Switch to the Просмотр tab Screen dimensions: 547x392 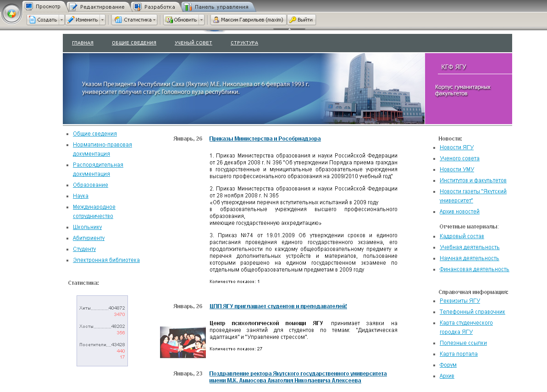tap(44, 6)
